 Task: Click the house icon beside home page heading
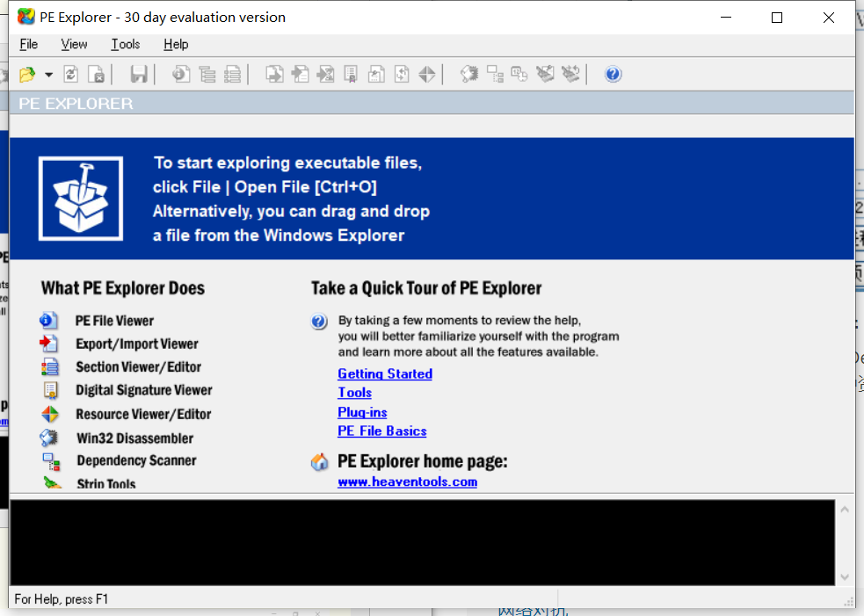(320, 461)
